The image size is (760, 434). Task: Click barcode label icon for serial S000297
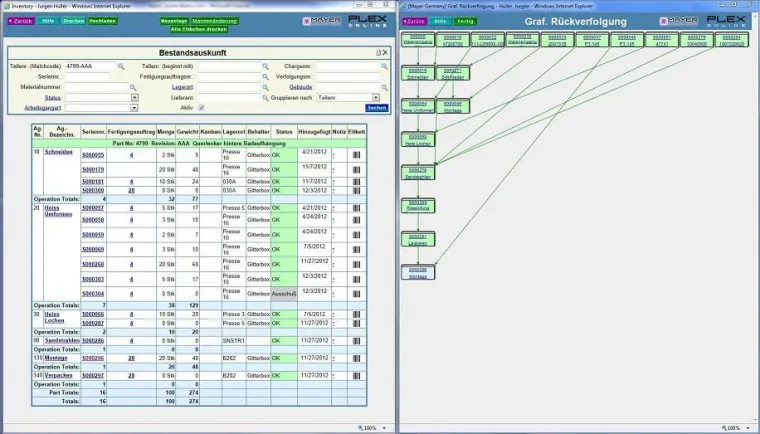coord(356,375)
